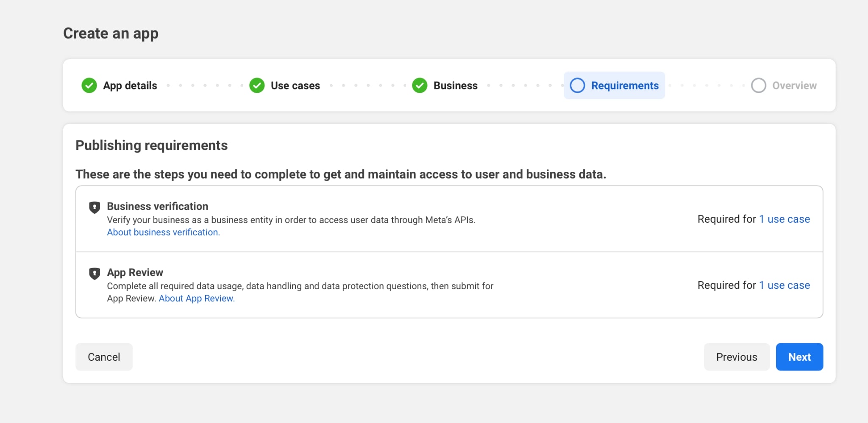This screenshot has width=868, height=423.
Task: Cancel app creation
Action: coord(104,357)
